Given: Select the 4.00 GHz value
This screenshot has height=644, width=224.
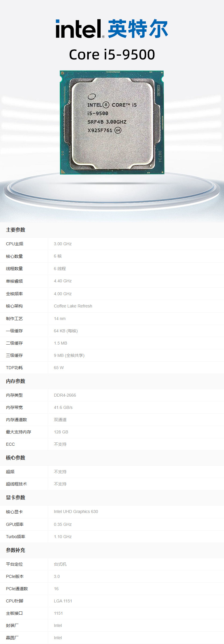Looking at the screenshot, I should pyautogui.click(x=63, y=294).
